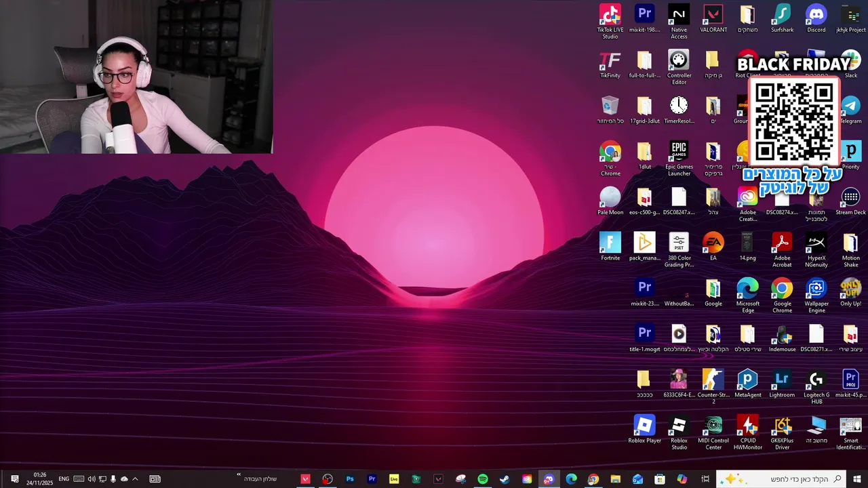The image size is (868, 488).
Task: Open the Recycle Bin icon
Action: pyautogui.click(x=610, y=110)
